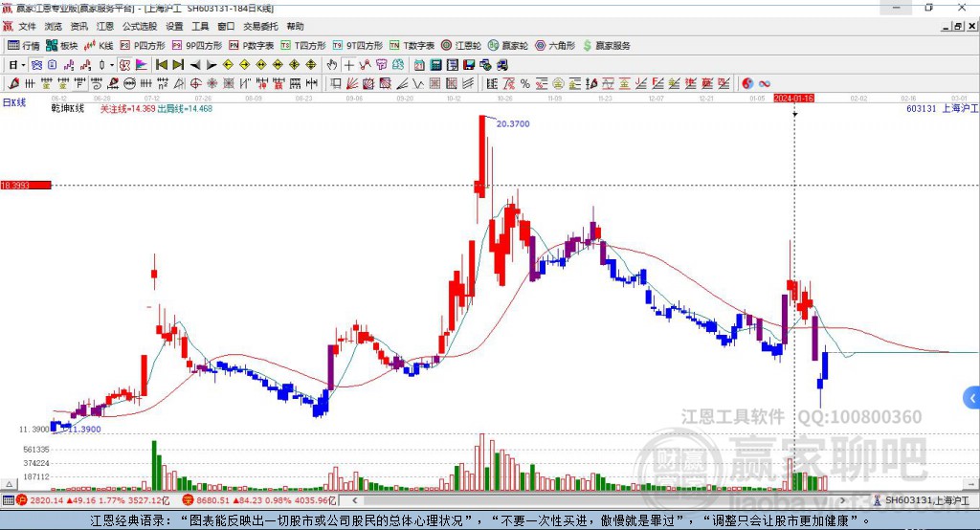Open the P四方形 square tool

pyautogui.click(x=143, y=46)
